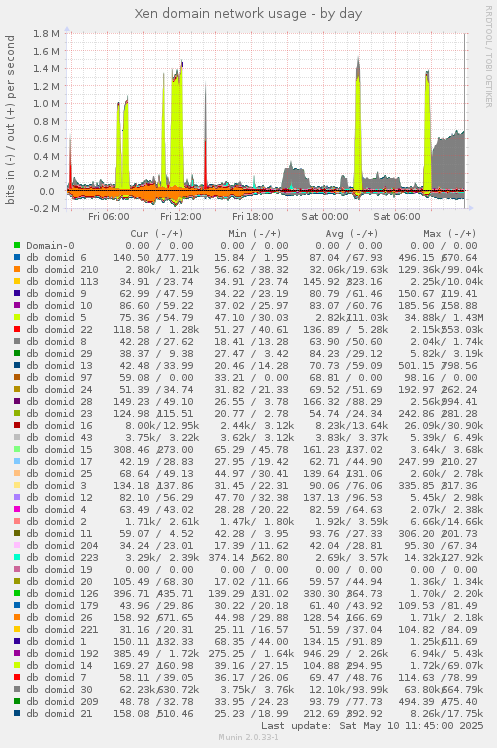Click the Fri 12:00 time axis label
Image resolution: width=497 pixels, height=748 pixels.
tap(181, 217)
